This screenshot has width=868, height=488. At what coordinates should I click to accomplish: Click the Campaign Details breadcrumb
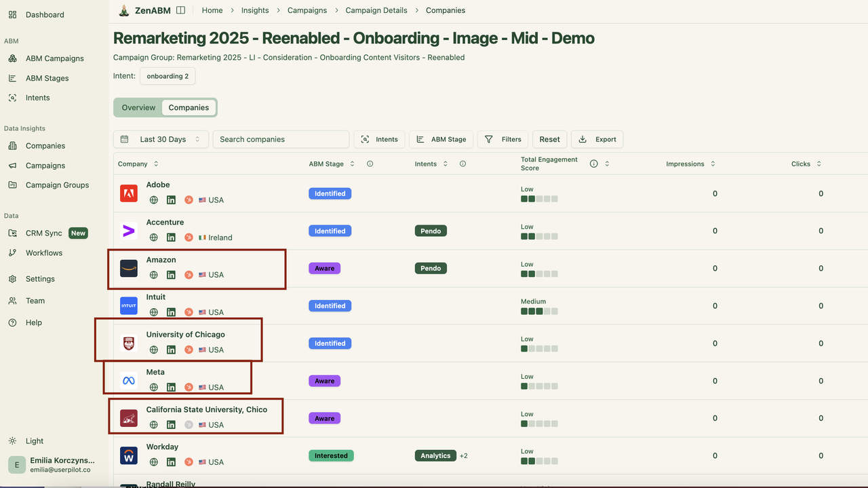click(x=376, y=10)
